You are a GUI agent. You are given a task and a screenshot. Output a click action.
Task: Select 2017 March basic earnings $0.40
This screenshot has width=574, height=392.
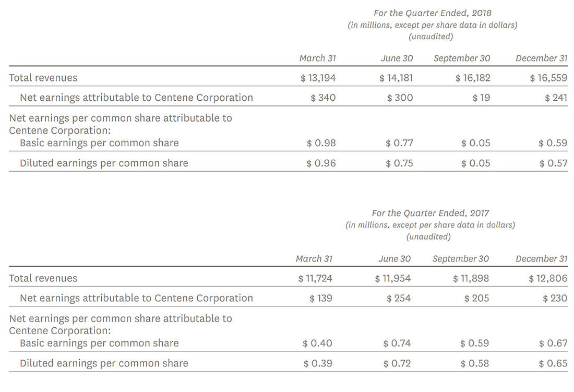click(317, 343)
